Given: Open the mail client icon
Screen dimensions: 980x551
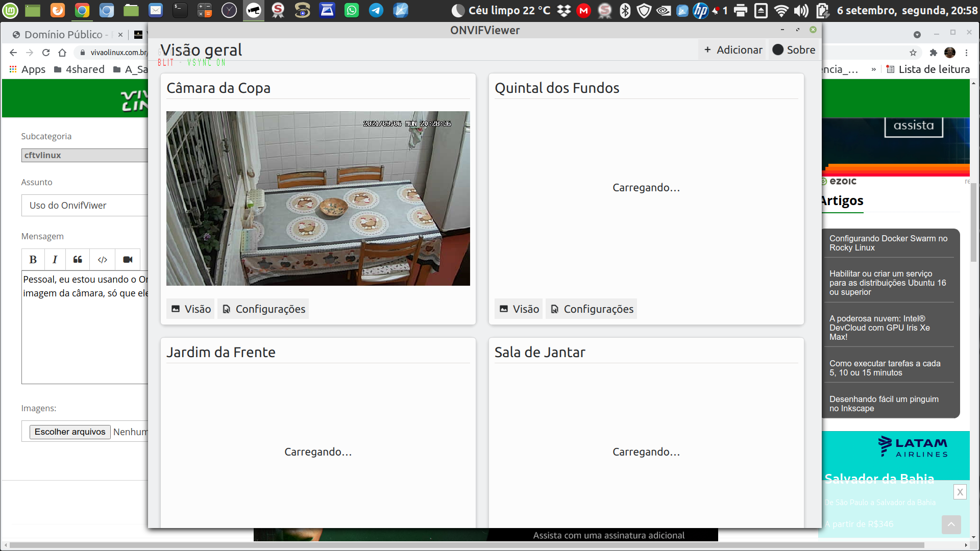Looking at the screenshot, I should point(156,10).
